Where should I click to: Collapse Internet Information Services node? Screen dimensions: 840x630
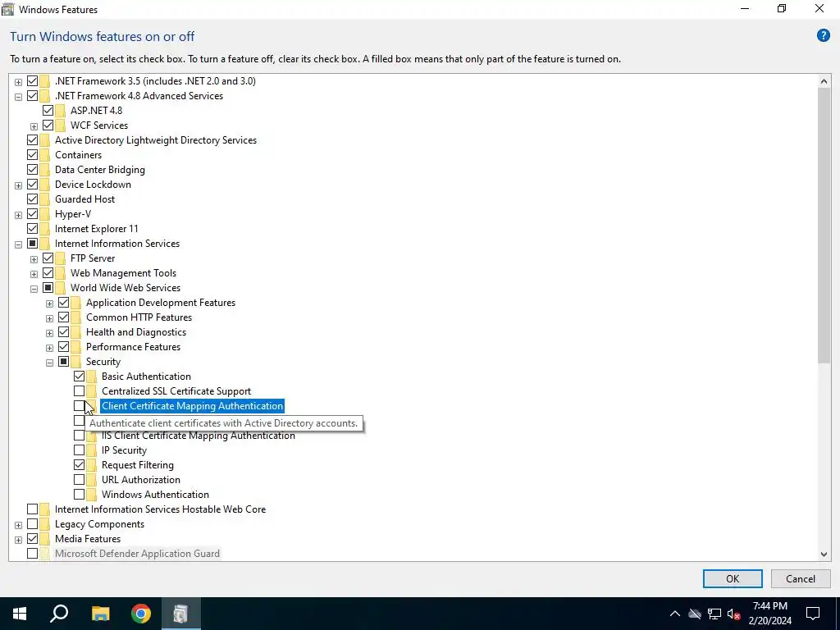click(x=18, y=244)
